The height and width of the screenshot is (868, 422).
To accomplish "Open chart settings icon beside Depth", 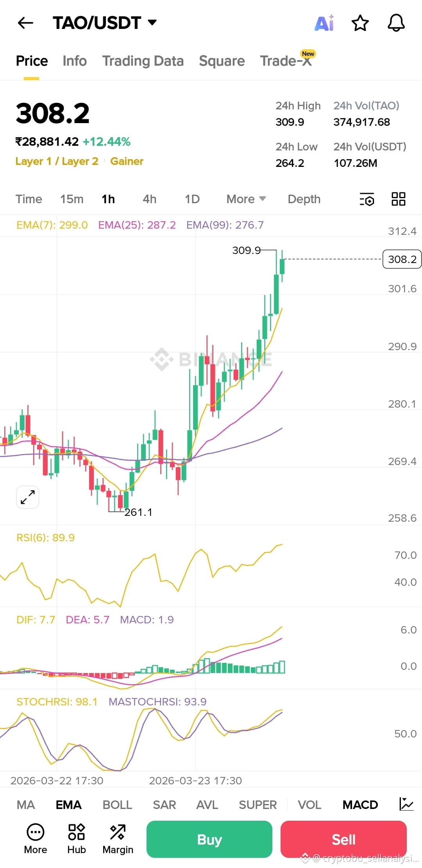I will click(367, 199).
